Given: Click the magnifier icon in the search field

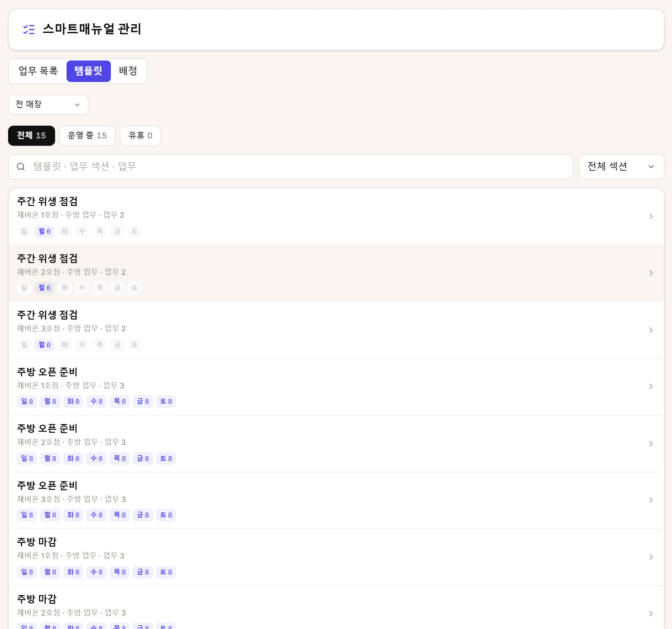Looking at the screenshot, I should coord(21,167).
